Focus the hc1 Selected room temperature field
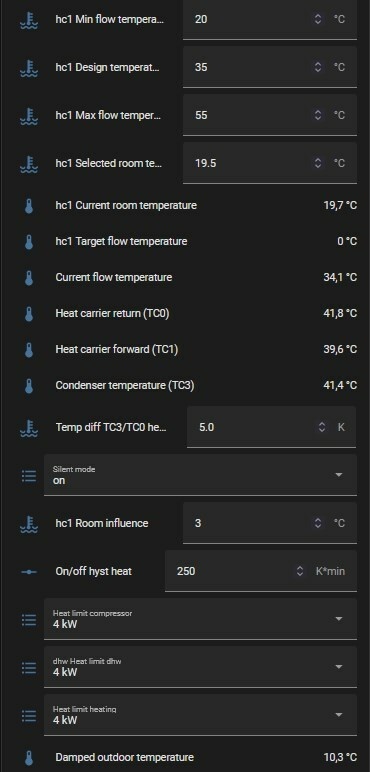370x772 pixels. tap(270, 163)
